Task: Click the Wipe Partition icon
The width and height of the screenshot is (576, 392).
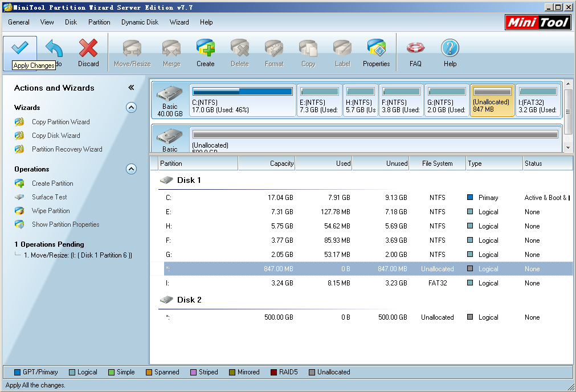Action: click(x=19, y=211)
